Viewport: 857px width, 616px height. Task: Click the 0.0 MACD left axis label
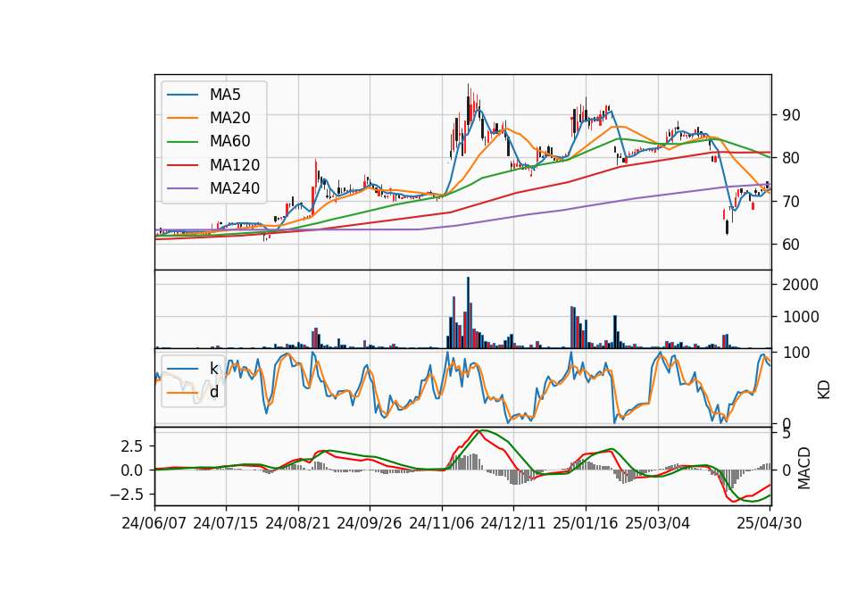point(132,470)
